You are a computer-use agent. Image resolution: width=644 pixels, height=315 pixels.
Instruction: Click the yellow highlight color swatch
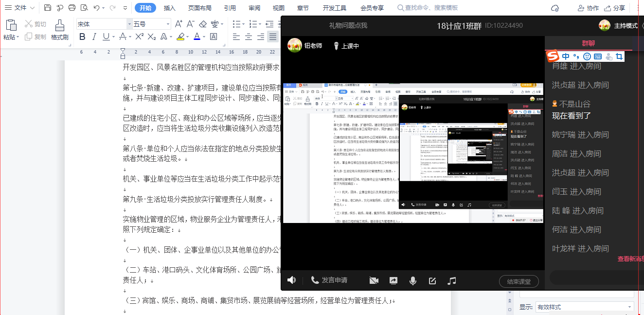[x=180, y=37]
